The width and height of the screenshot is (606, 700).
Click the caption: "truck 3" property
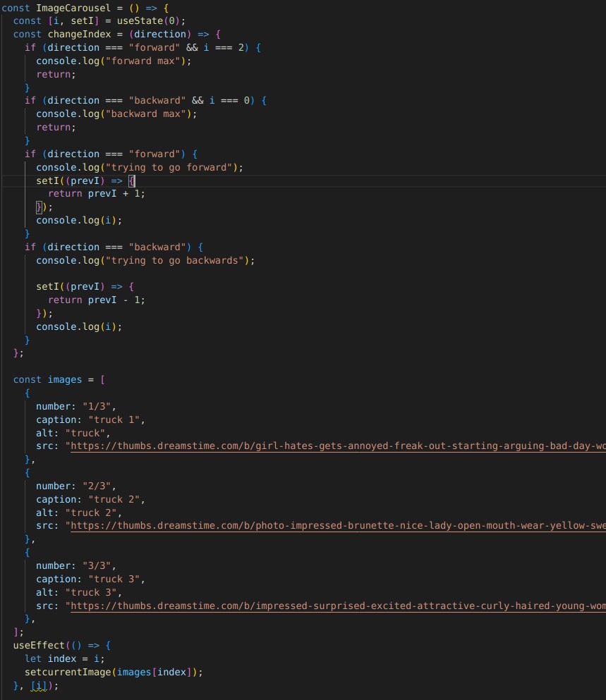[x=90, y=579]
